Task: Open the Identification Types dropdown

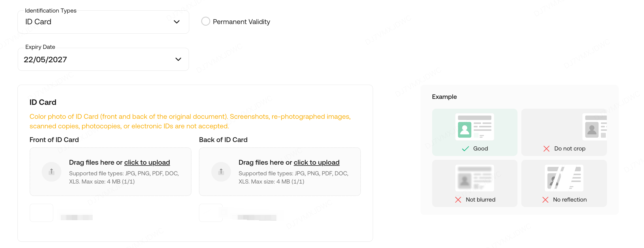Action: point(103,22)
